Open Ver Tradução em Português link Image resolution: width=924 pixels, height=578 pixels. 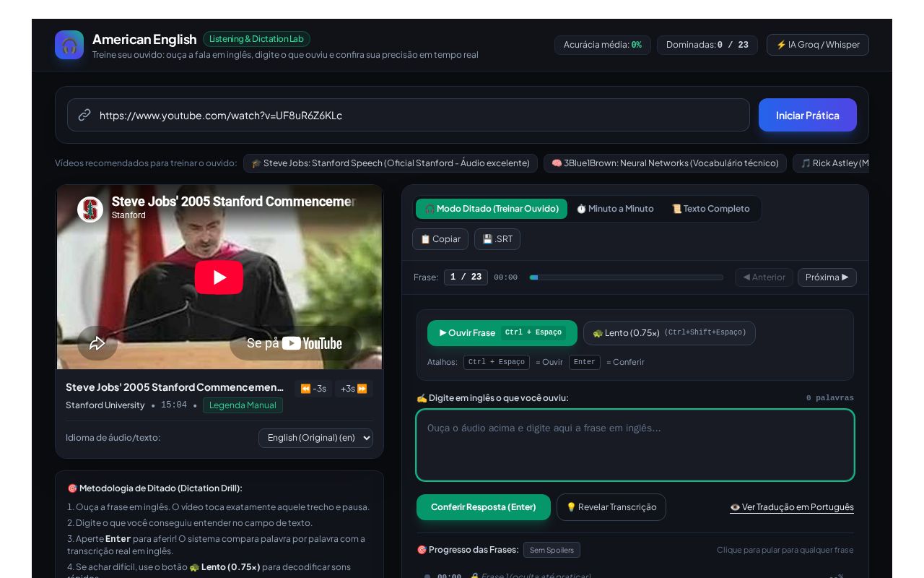coord(792,507)
